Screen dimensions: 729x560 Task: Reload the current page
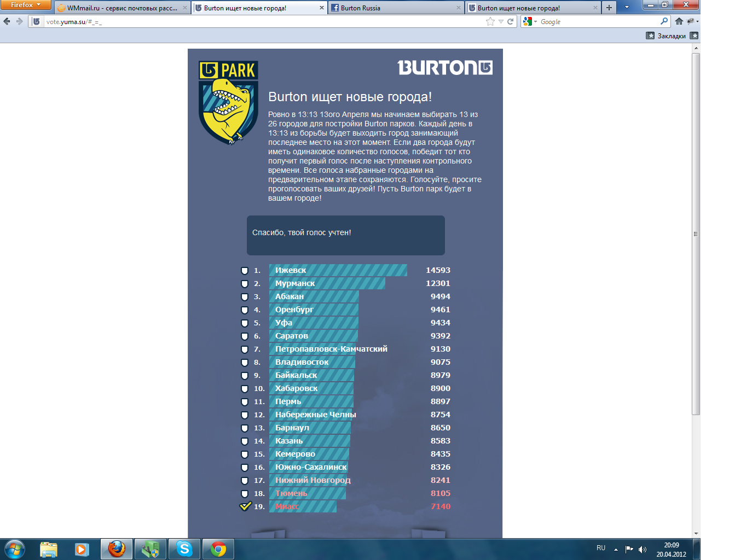click(511, 21)
